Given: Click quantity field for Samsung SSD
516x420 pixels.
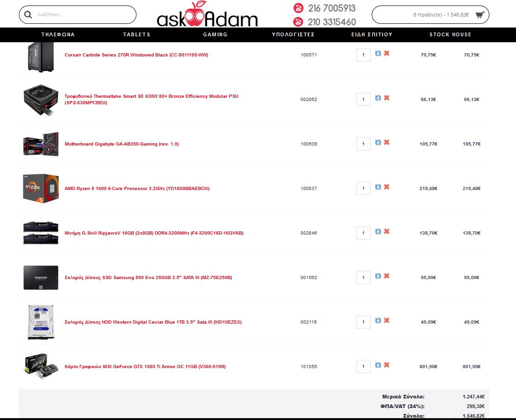Looking at the screenshot, I should (x=363, y=277).
